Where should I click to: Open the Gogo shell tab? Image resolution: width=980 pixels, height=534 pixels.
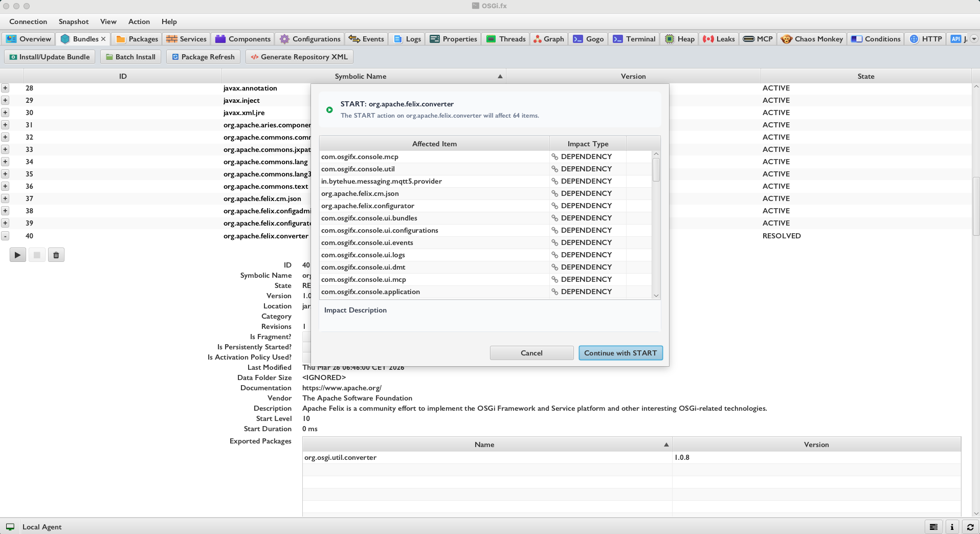589,39
